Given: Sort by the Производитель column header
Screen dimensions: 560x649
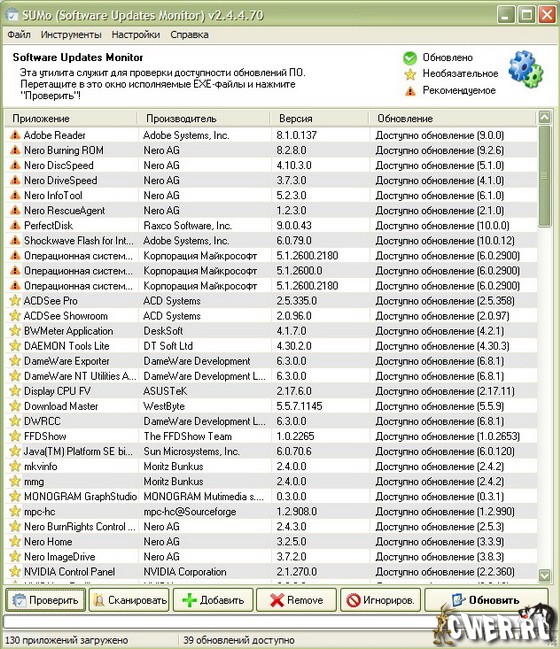Looking at the screenshot, I should click(203, 119).
